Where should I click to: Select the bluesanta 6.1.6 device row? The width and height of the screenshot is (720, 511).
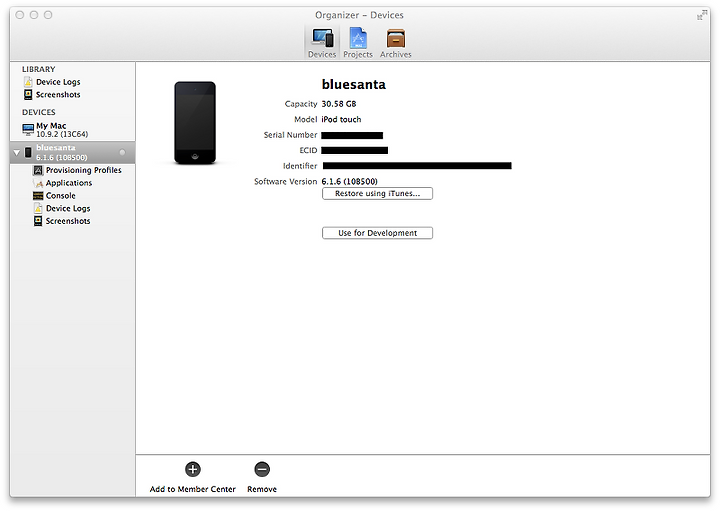[73, 152]
